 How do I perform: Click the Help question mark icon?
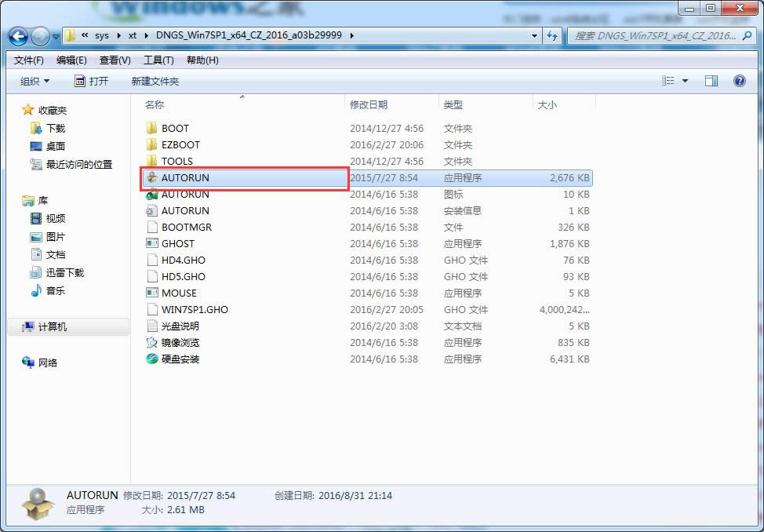tap(738, 80)
